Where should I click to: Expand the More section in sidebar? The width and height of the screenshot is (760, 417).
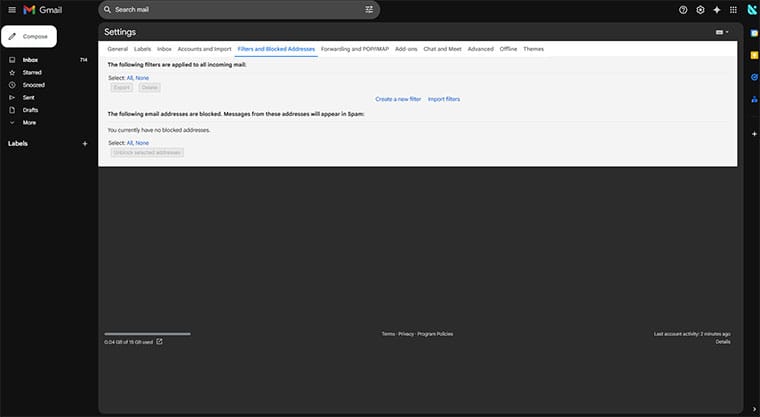pos(29,122)
